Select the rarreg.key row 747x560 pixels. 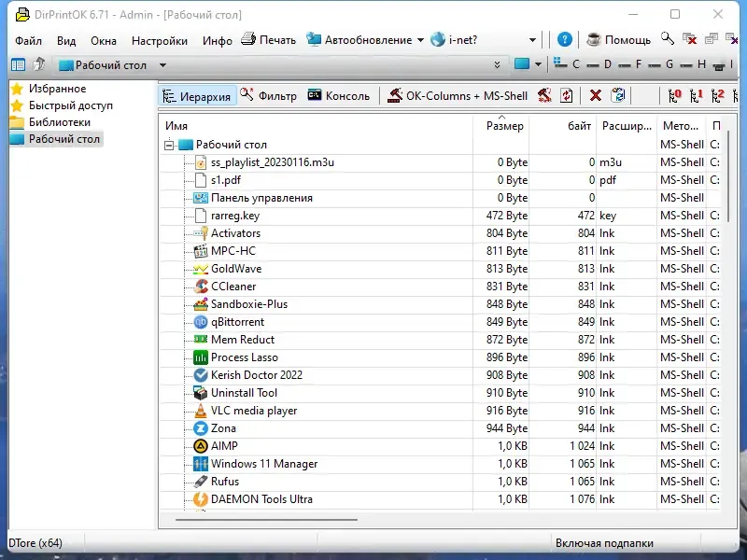[x=439, y=216]
